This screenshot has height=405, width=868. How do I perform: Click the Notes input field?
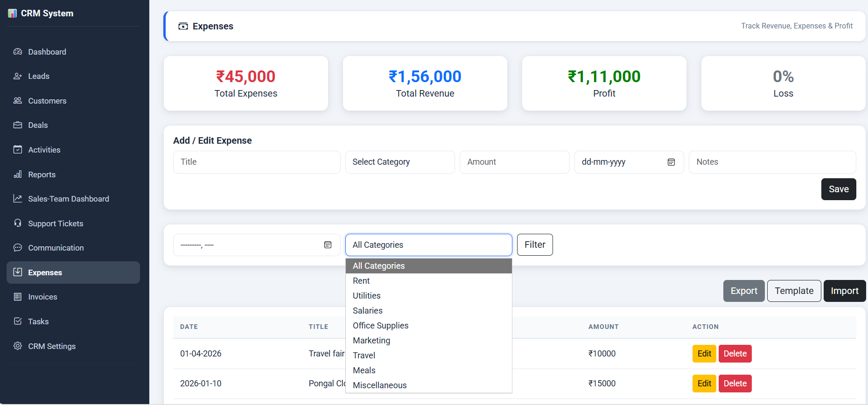point(772,162)
